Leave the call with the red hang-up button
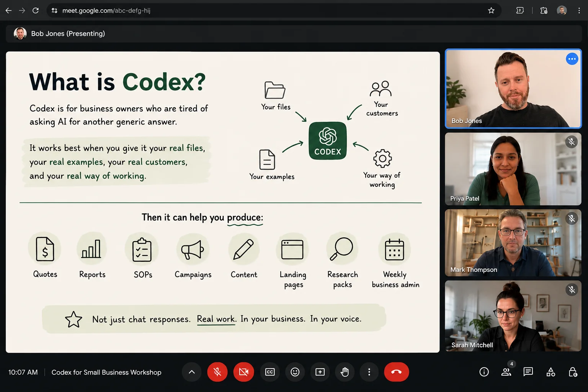Viewport: 588px width, 392px height. [x=397, y=372]
